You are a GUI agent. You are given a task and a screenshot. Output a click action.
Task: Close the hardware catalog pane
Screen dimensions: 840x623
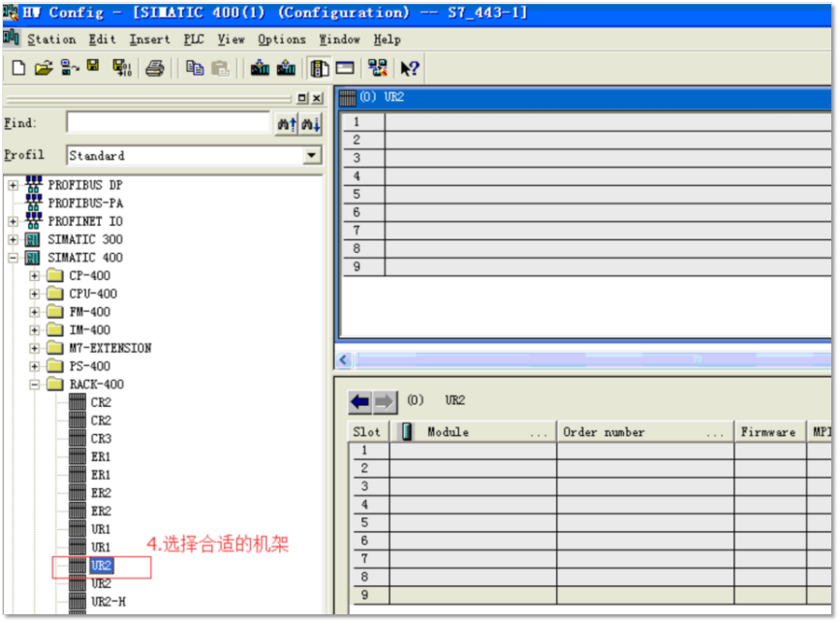318,98
